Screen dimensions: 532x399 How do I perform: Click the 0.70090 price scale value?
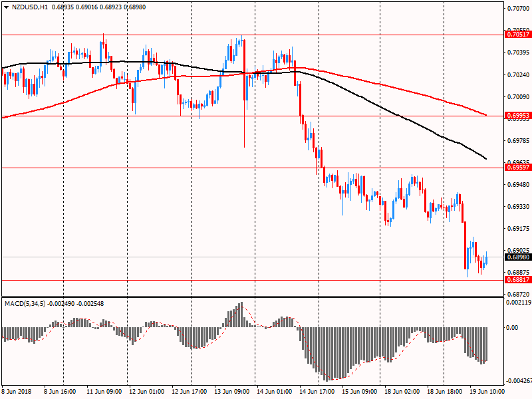tap(519, 97)
